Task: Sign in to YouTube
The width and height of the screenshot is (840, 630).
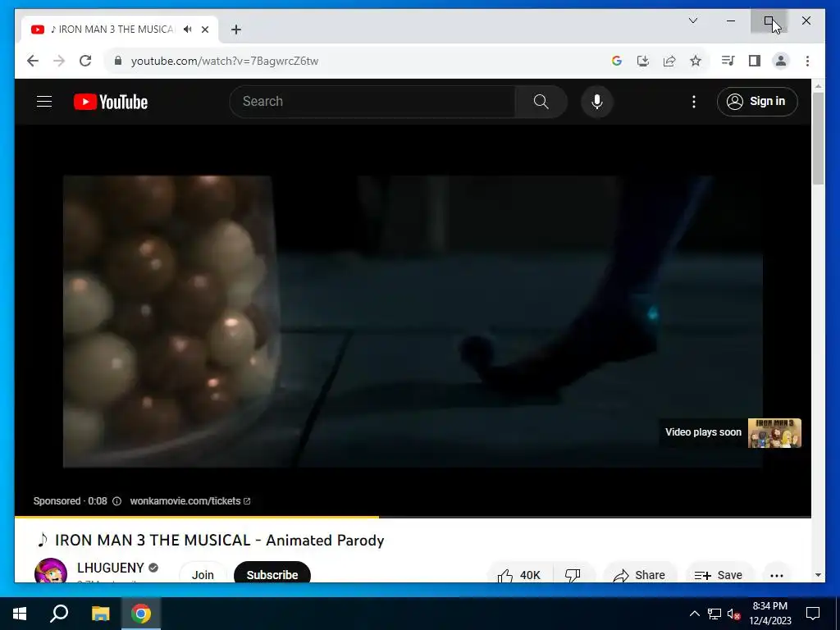Action: pos(757,101)
